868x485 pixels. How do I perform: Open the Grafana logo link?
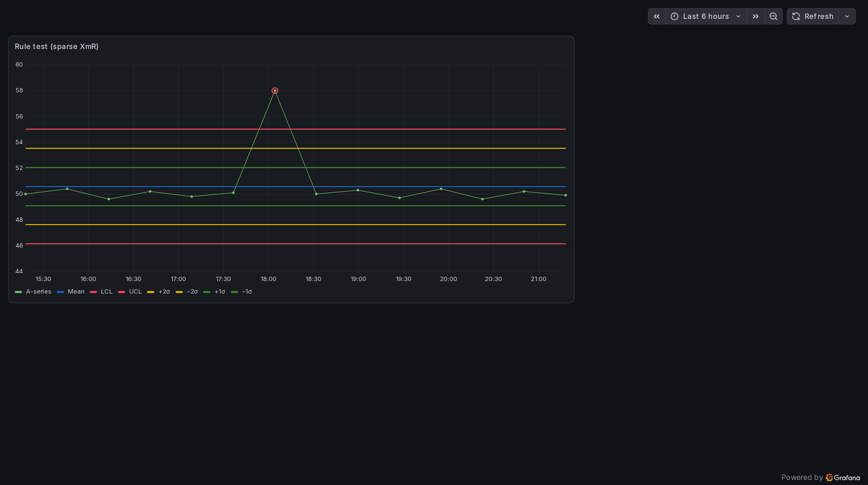tap(843, 478)
